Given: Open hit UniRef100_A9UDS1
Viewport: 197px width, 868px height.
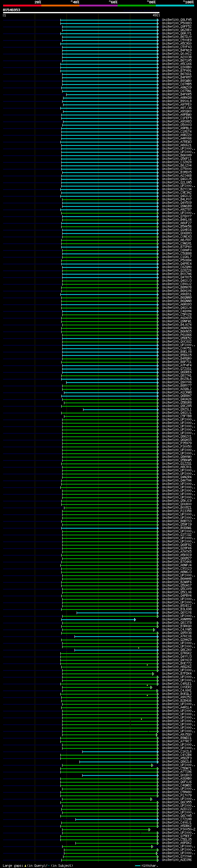Looking at the screenshot, I should click(x=177, y=294).
